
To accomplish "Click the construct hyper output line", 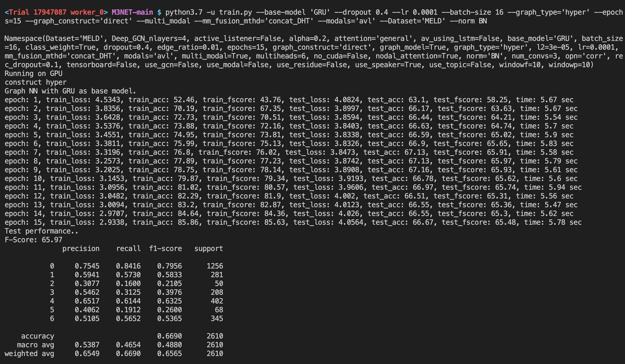I will pos(35,82).
